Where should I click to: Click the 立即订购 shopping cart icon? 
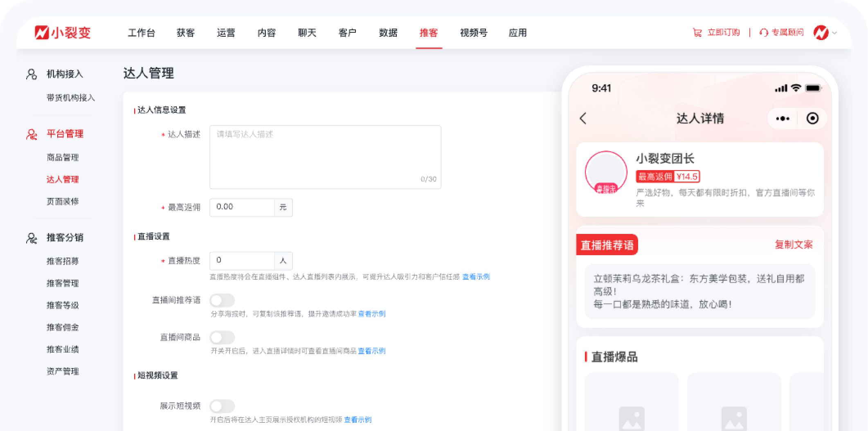point(698,33)
